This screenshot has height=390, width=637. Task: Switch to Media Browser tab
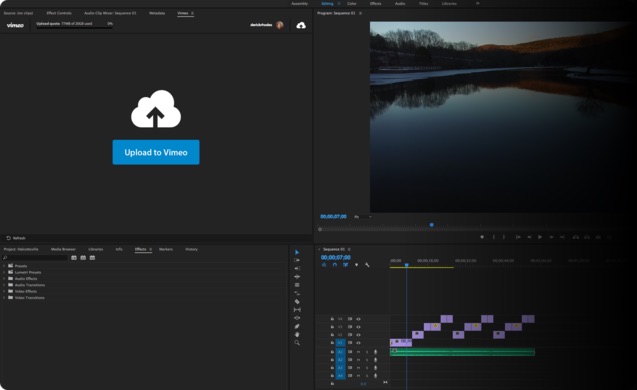coord(63,249)
